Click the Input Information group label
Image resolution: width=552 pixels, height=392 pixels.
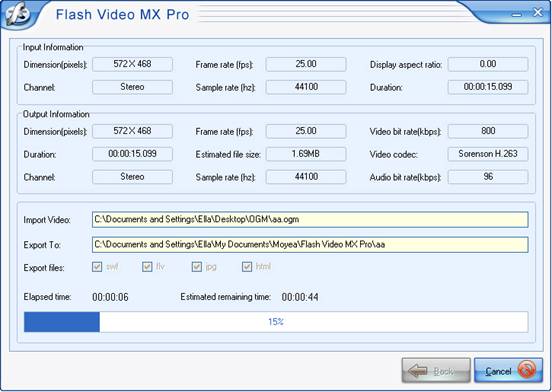(x=53, y=47)
